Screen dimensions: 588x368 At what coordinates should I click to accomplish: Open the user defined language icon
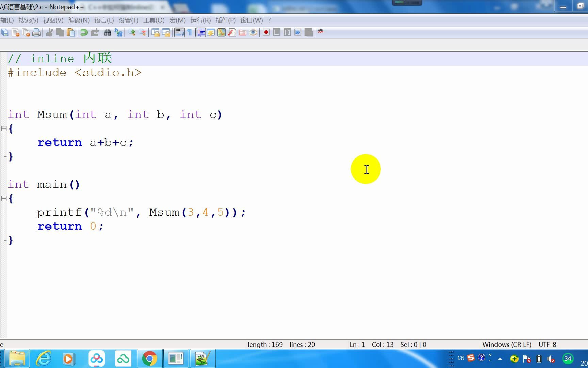coord(211,32)
